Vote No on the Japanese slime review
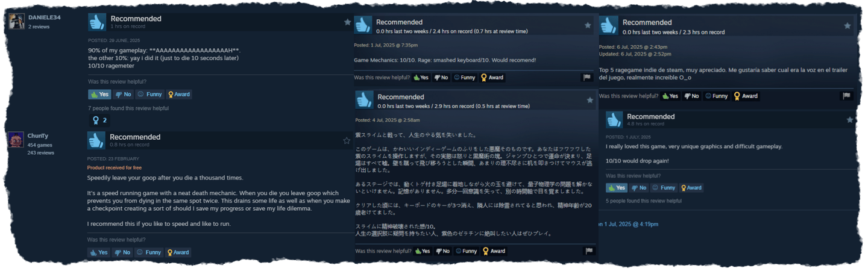868x271 pixels. pos(442,251)
